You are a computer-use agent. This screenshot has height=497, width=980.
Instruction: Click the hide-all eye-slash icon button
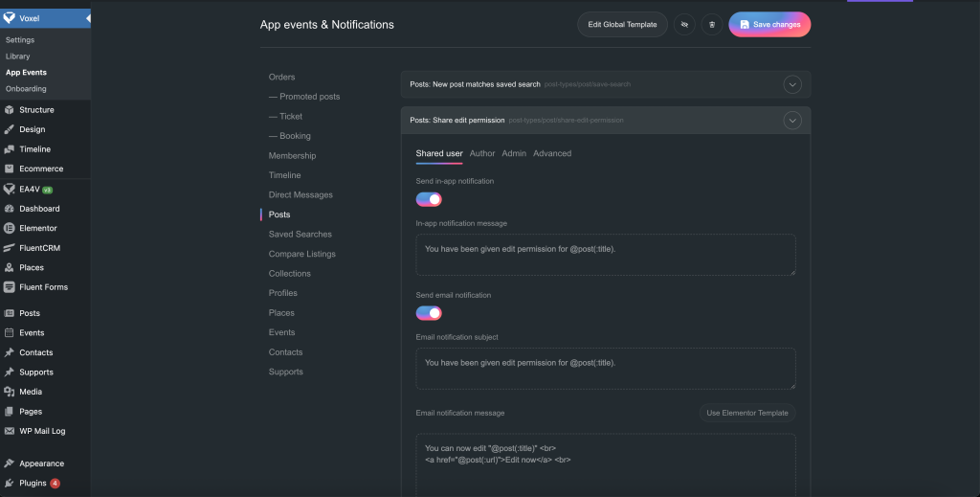(x=683, y=25)
